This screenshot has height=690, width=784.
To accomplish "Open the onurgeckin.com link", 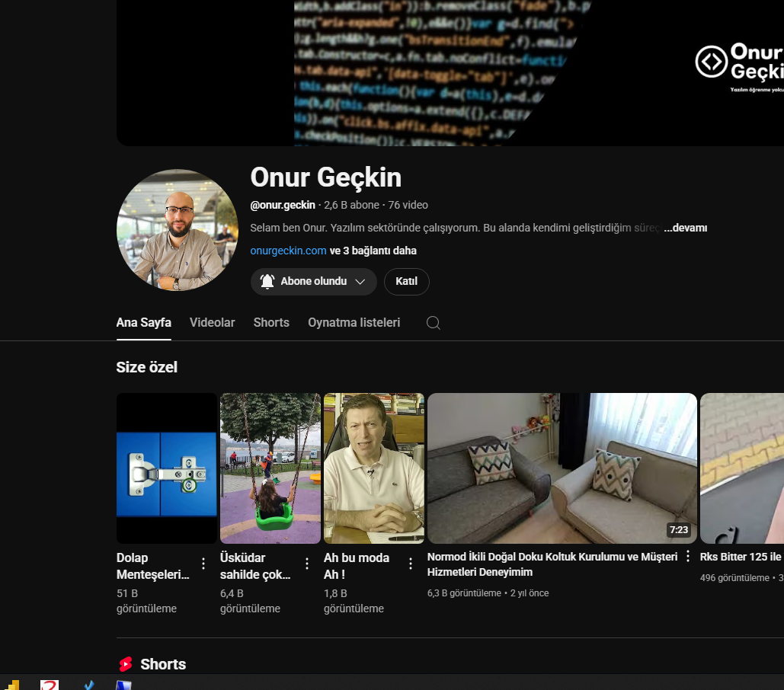I will [x=288, y=251].
